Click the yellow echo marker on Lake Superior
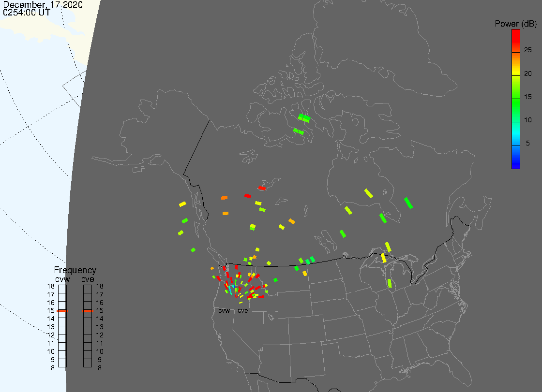The image size is (542, 392). pyautogui.click(x=383, y=258)
